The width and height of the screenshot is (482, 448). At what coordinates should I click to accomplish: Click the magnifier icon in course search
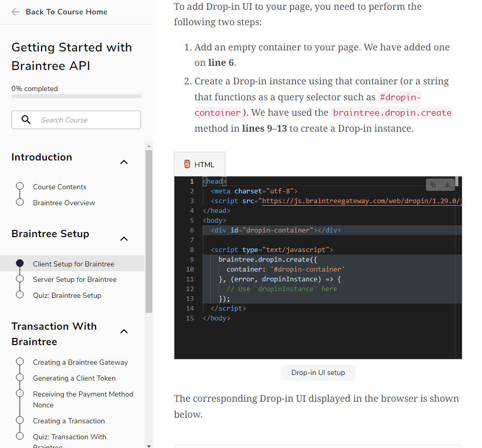pos(26,120)
